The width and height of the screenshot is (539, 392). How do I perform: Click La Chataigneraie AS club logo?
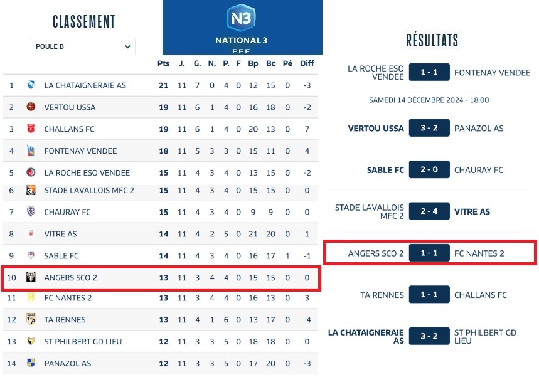pos(31,85)
